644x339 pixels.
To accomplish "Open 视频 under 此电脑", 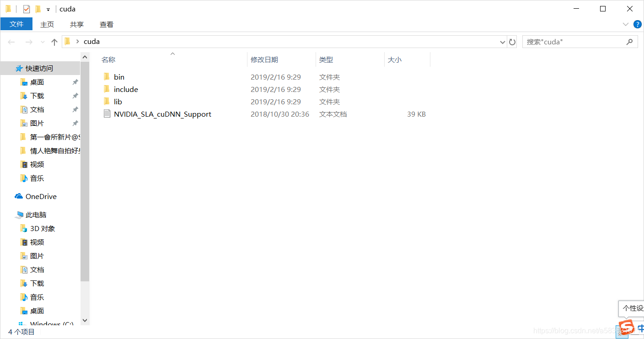I will [x=37, y=242].
